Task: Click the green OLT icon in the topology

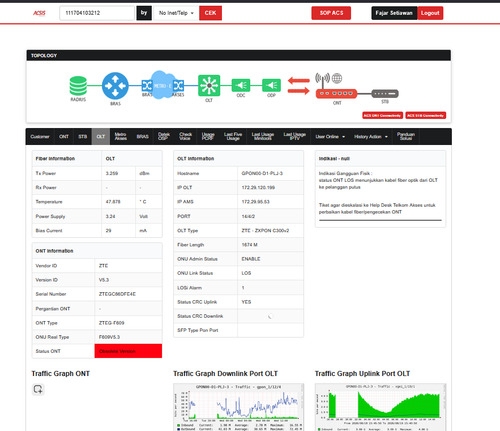Action: (x=209, y=86)
